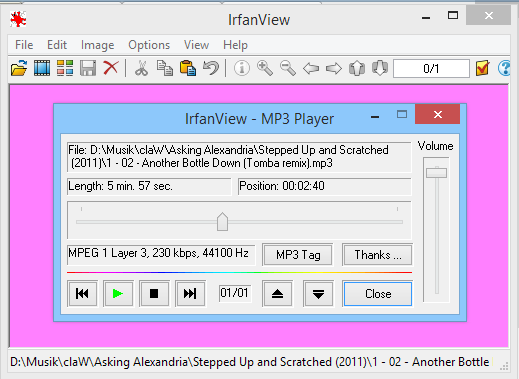Viewport: 519px width, 379px height.
Task: Click the Open file folder icon
Action: click(x=19, y=68)
